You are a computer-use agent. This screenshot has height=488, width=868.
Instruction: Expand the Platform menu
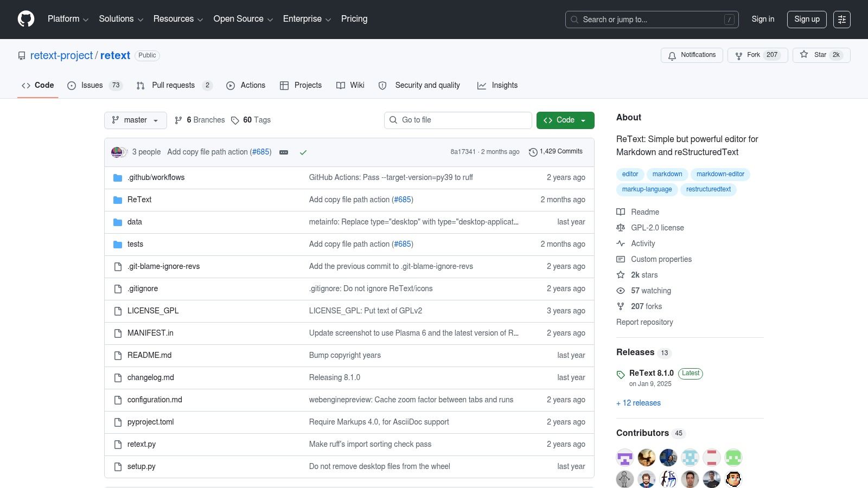(68, 19)
